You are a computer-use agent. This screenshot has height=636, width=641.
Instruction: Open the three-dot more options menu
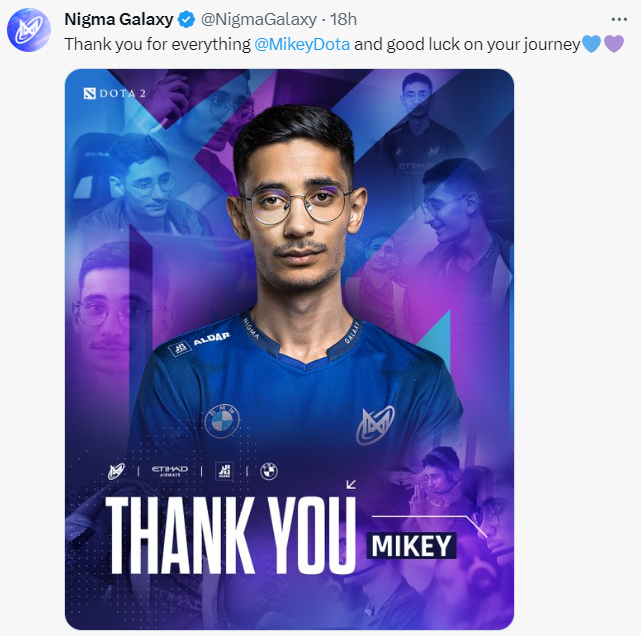click(619, 19)
